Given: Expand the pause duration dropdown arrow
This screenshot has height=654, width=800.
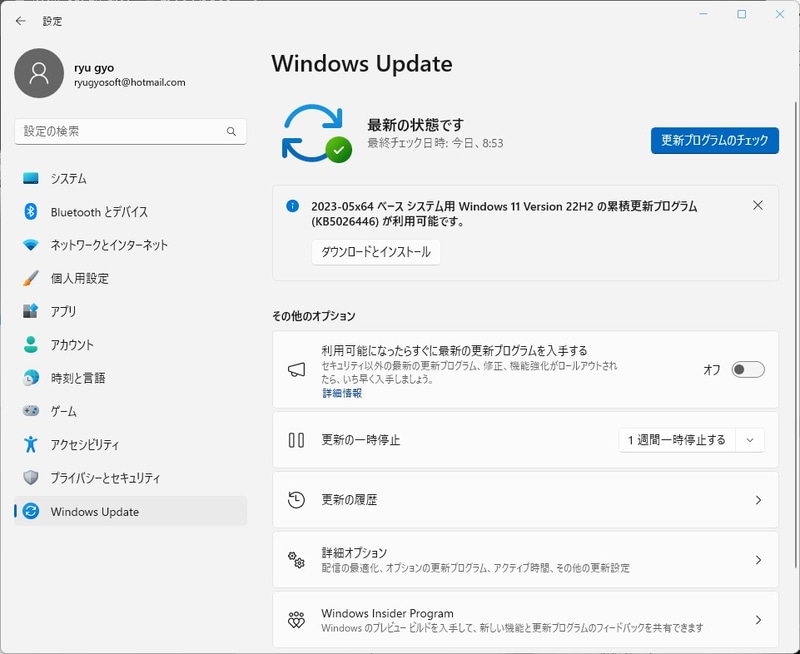Looking at the screenshot, I should pyautogui.click(x=750, y=440).
